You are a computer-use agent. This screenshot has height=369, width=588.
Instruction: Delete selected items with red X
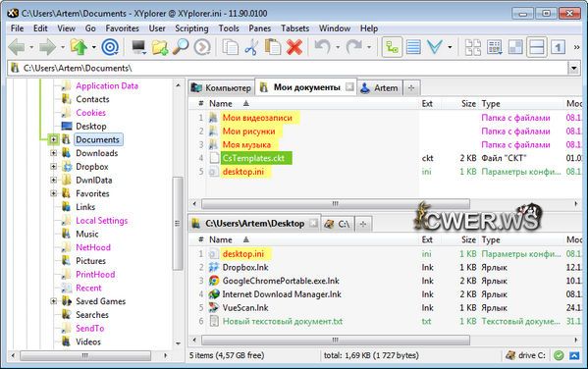point(294,47)
